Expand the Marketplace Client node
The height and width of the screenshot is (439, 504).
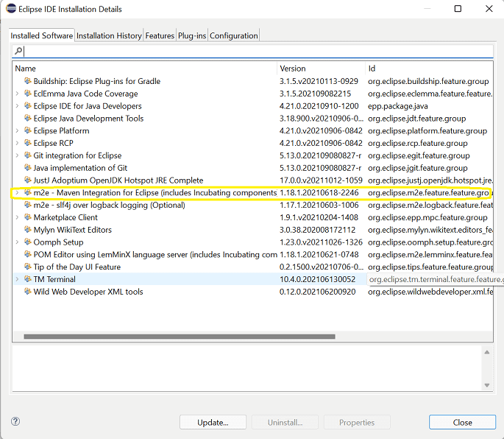(x=17, y=217)
